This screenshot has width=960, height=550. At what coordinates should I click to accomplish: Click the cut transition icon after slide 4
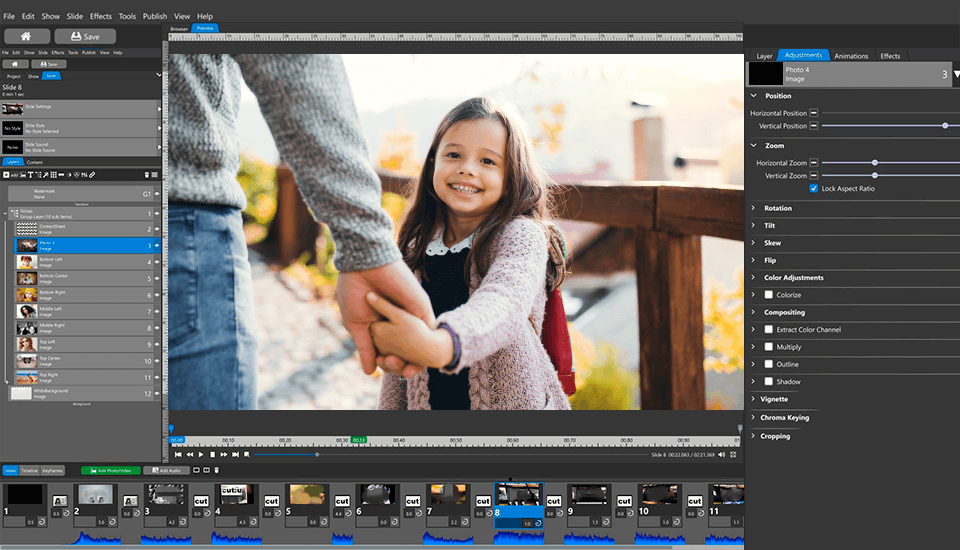coord(271,500)
